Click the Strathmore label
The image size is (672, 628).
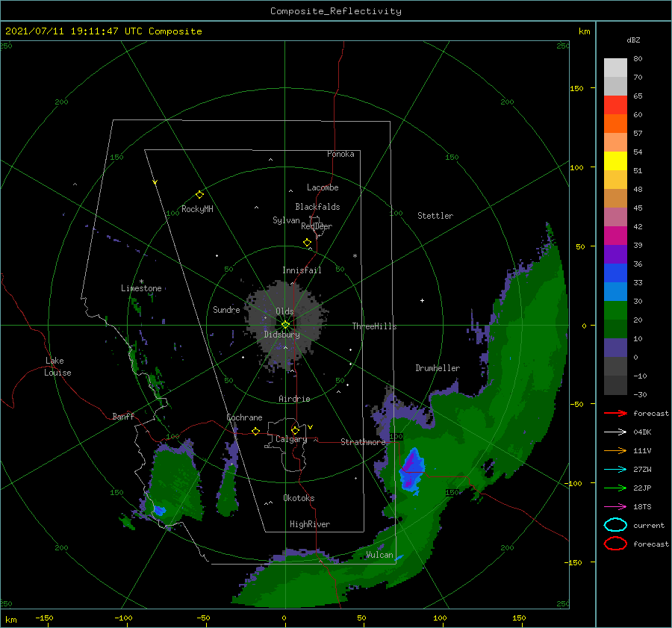tap(363, 442)
